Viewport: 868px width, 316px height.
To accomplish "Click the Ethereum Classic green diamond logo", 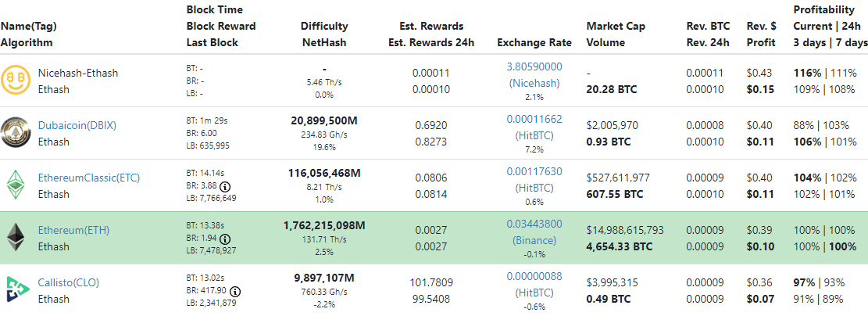I will point(16,185).
